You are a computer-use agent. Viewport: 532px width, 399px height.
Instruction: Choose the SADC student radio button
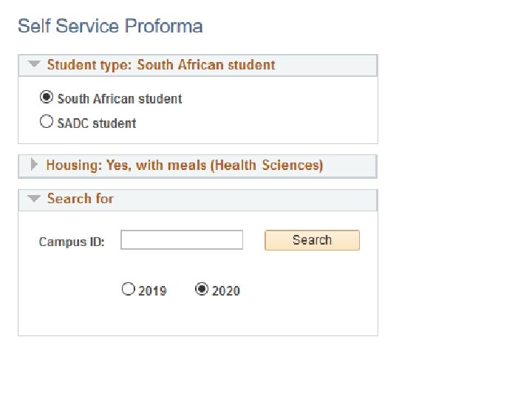coord(47,122)
